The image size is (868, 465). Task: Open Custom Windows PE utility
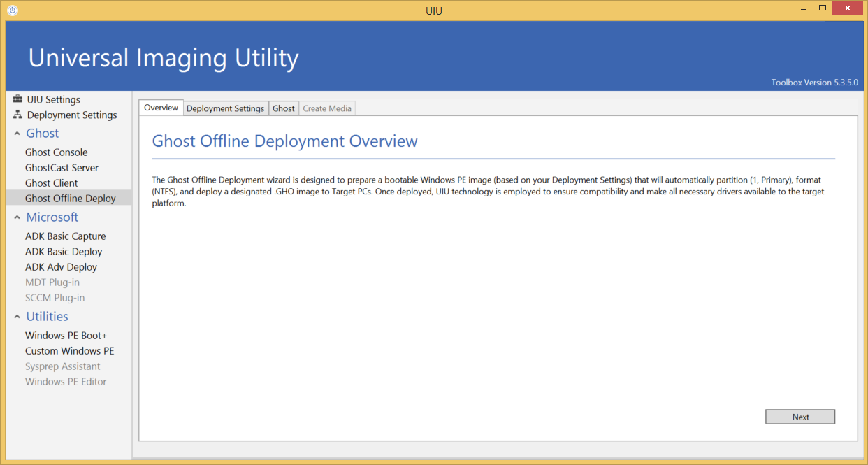[x=70, y=351]
